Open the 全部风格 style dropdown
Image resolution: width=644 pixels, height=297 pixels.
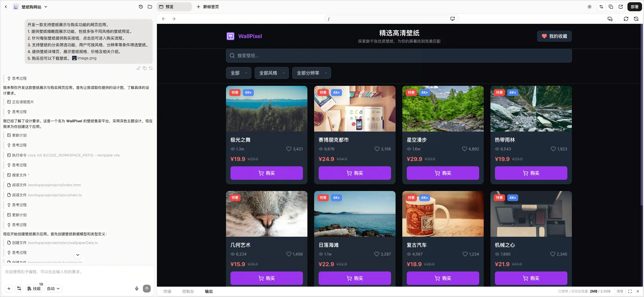(x=272, y=73)
